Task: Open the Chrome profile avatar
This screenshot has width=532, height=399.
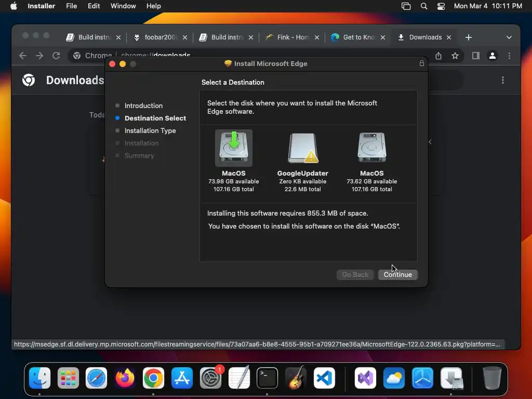Action: click(493, 56)
